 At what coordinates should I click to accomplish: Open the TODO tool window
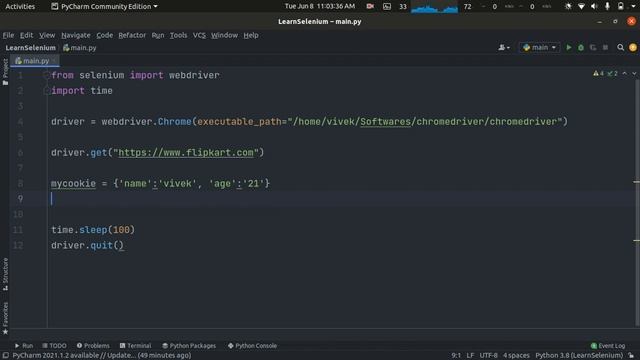click(x=54, y=346)
